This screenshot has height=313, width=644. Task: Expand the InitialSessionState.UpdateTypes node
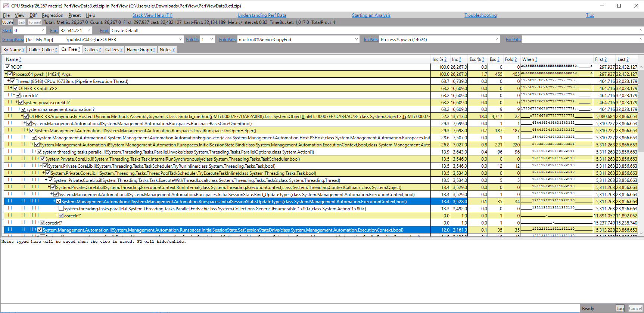pyautogui.click(x=55, y=201)
